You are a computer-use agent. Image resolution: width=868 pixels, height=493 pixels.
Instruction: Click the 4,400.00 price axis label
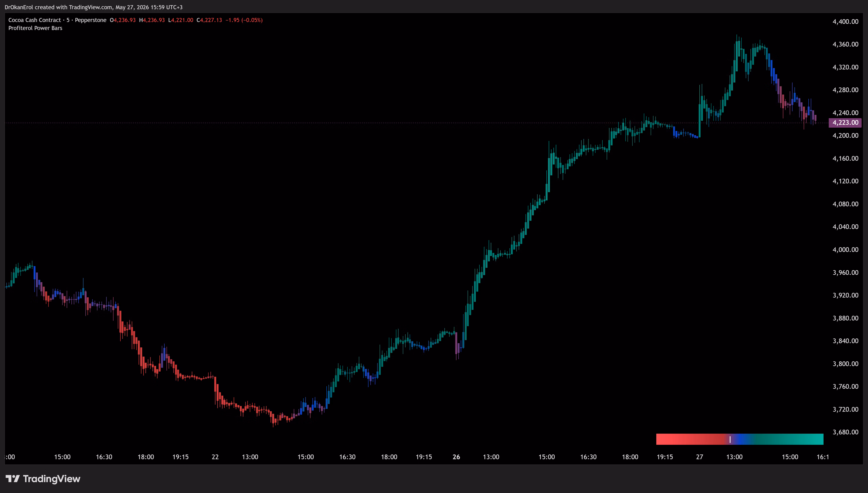click(x=845, y=22)
